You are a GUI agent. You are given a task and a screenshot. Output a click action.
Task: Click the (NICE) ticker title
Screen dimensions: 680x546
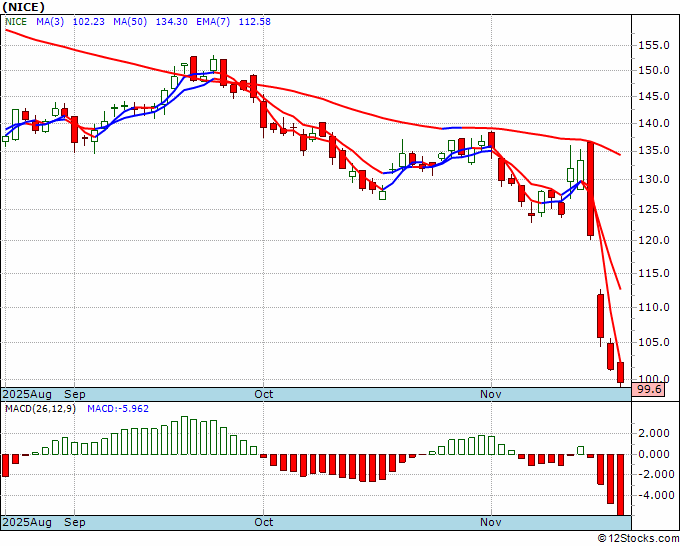[x=23, y=7]
